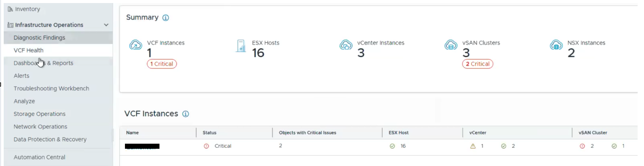Click the 2 Critical badge under vSAN Clusters
644x166 pixels.
pyautogui.click(x=478, y=64)
